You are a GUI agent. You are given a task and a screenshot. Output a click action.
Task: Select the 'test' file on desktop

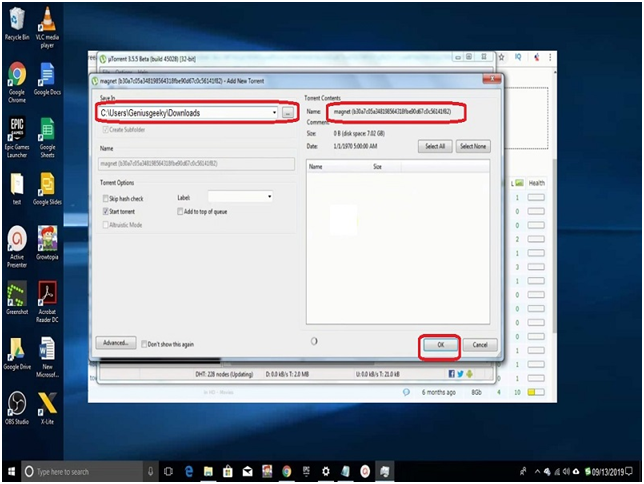(17, 189)
